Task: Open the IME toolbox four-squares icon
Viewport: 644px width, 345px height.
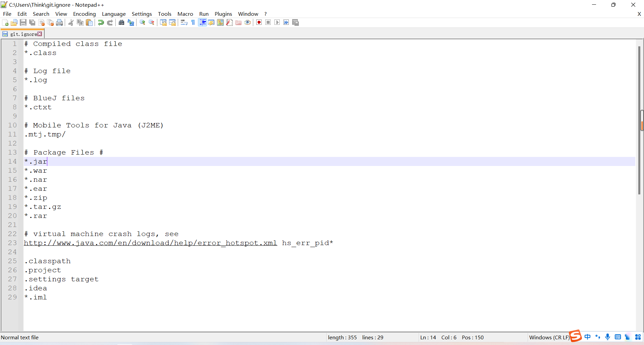Action: point(638,337)
